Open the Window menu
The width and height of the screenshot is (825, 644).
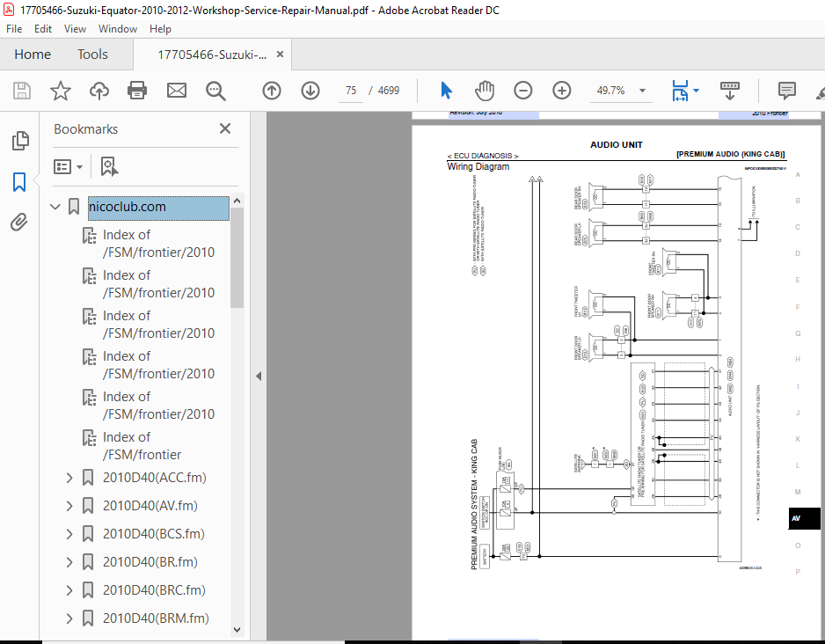coord(117,29)
